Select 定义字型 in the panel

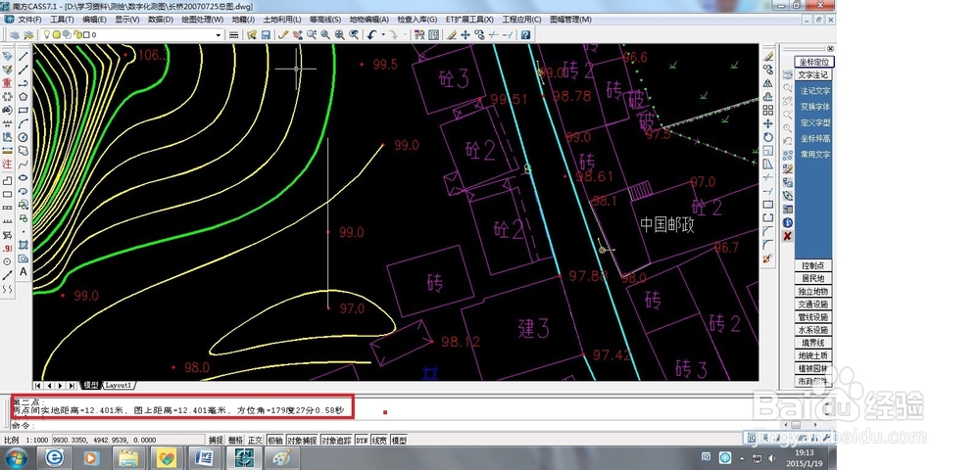(x=815, y=123)
